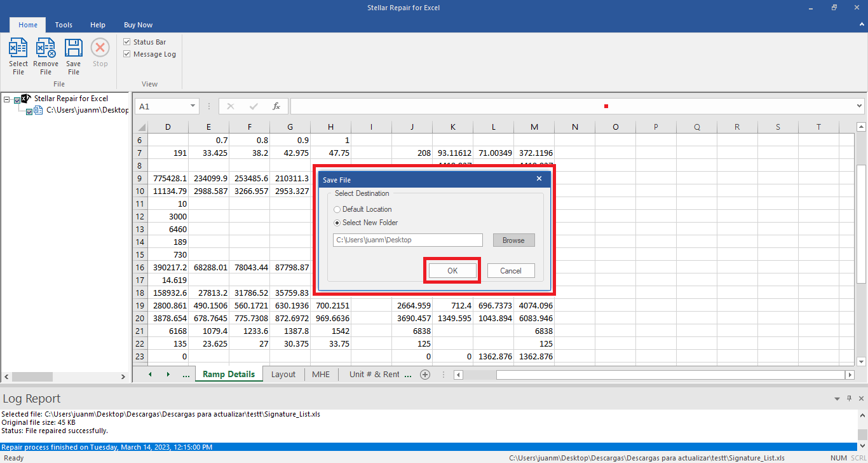Switch to the Ramp Details sheet tab
This screenshot has height=463, width=868.
pyautogui.click(x=229, y=375)
